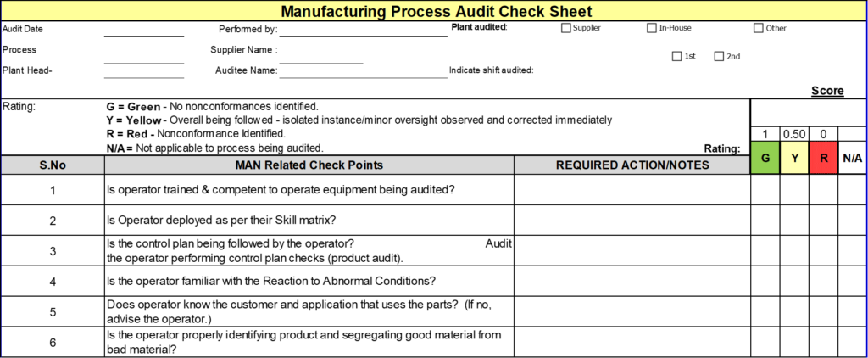The width and height of the screenshot is (868, 358).
Task: Click the notes cell for row 2
Action: (x=632, y=221)
